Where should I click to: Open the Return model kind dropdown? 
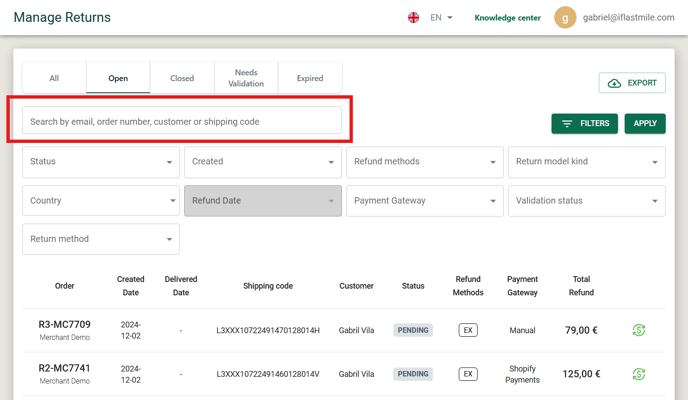point(587,162)
